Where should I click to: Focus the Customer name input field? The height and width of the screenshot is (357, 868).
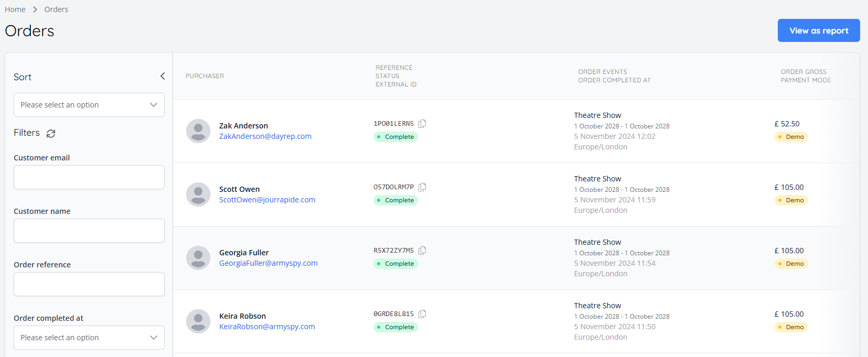pyautogui.click(x=89, y=231)
